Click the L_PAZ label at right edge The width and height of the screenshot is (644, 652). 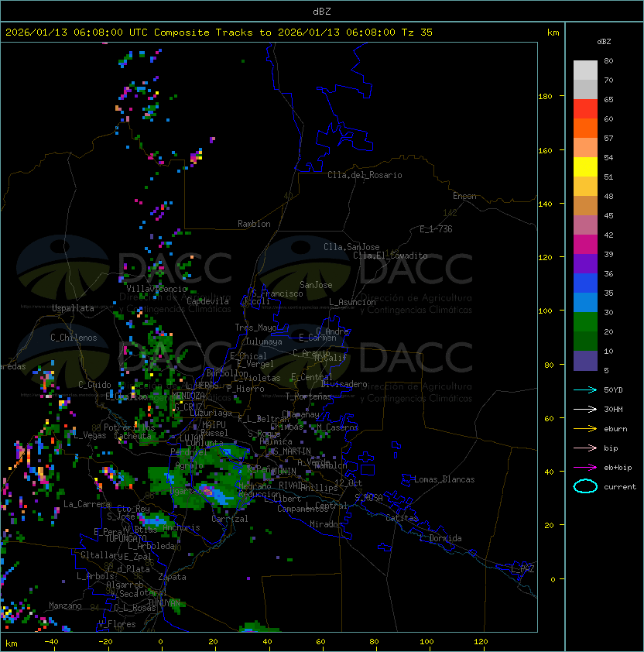[x=522, y=569]
